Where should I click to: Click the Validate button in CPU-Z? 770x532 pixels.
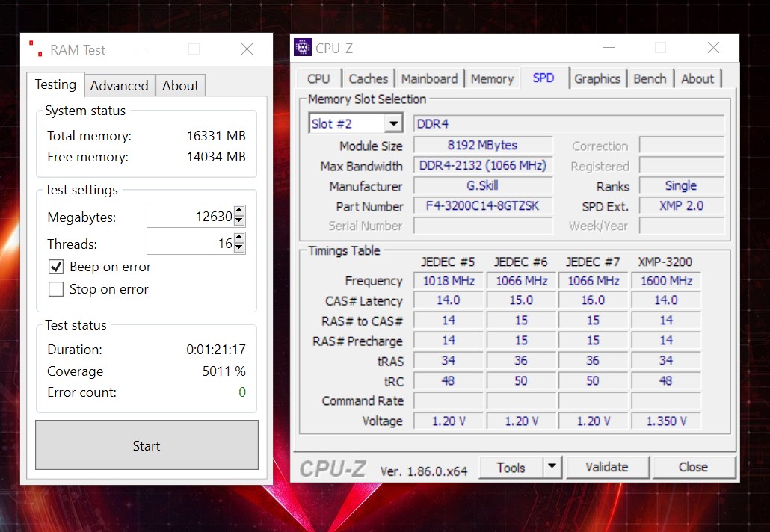[607, 467]
